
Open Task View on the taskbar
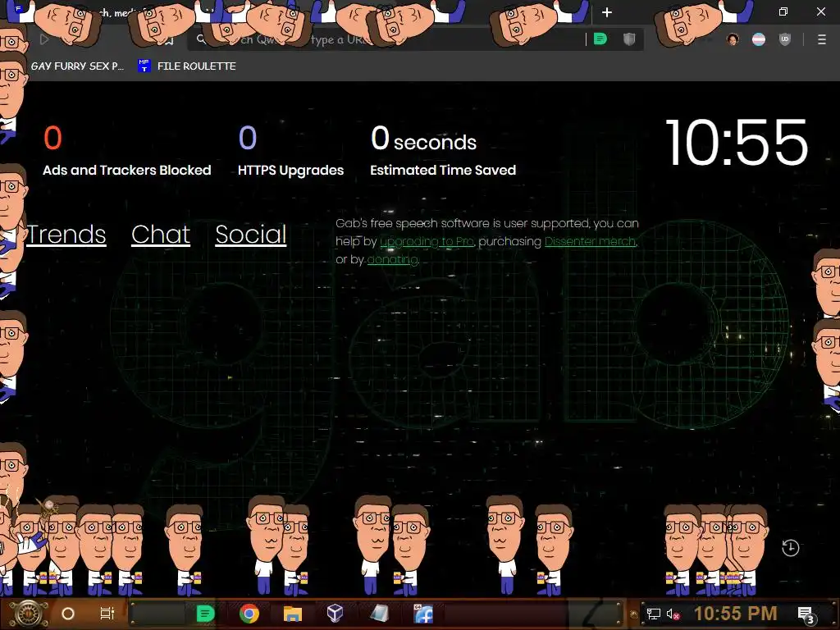point(107,614)
